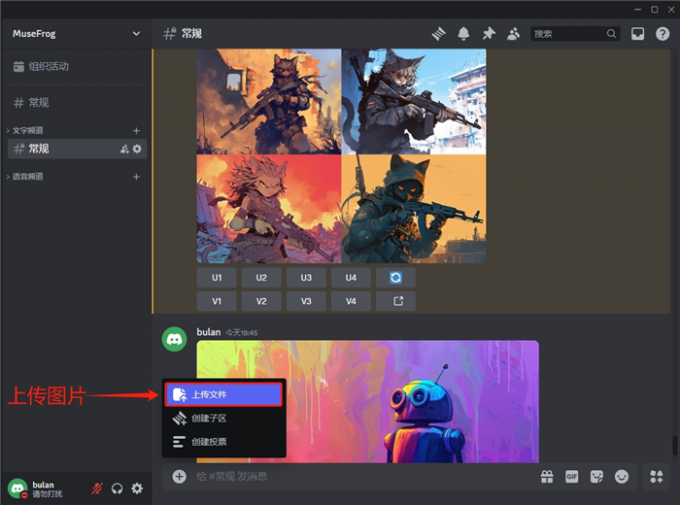Image resolution: width=680 pixels, height=505 pixels.
Task: Expand the MuseFrog server dropdown
Action: coord(136,33)
